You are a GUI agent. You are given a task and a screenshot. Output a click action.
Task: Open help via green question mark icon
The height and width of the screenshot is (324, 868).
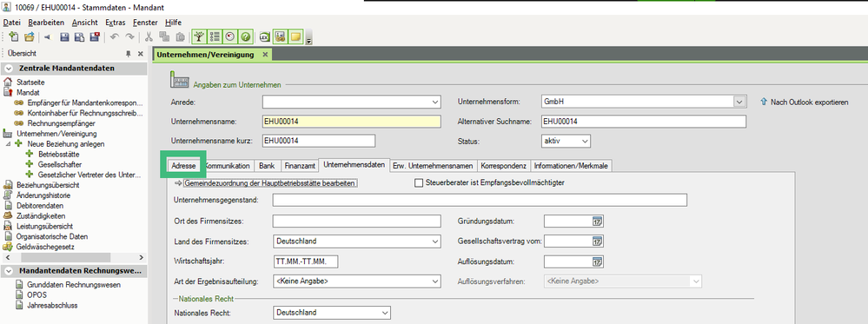[246, 37]
